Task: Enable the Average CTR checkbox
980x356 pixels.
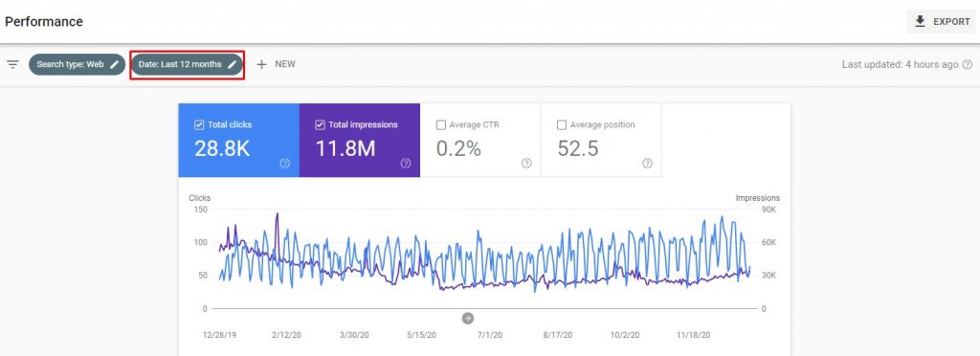Action: pos(440,125)
